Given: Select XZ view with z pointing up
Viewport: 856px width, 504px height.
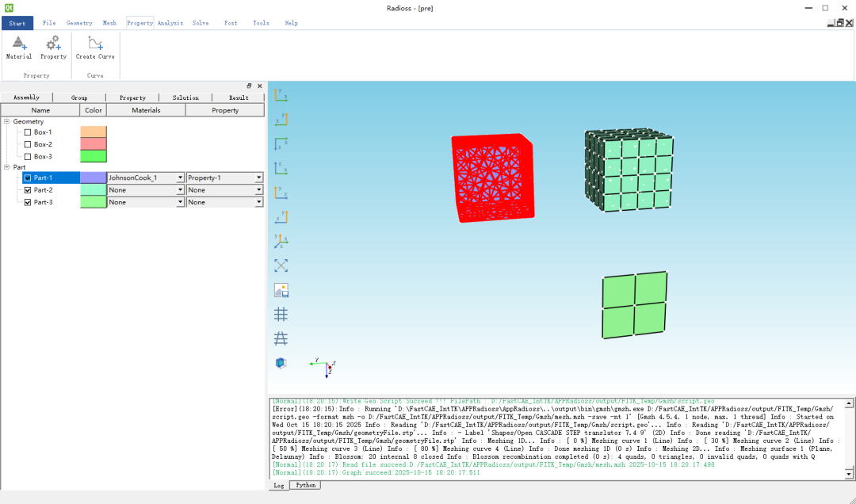Looking at the screenshot, I should point(281,168).
